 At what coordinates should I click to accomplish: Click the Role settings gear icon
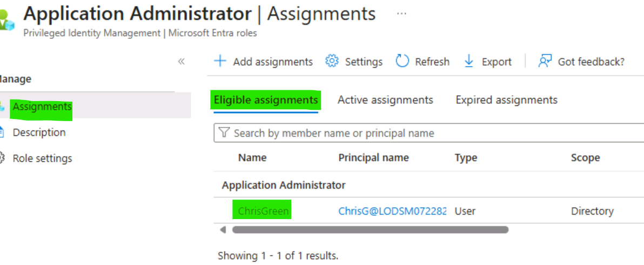click(2, 158)
